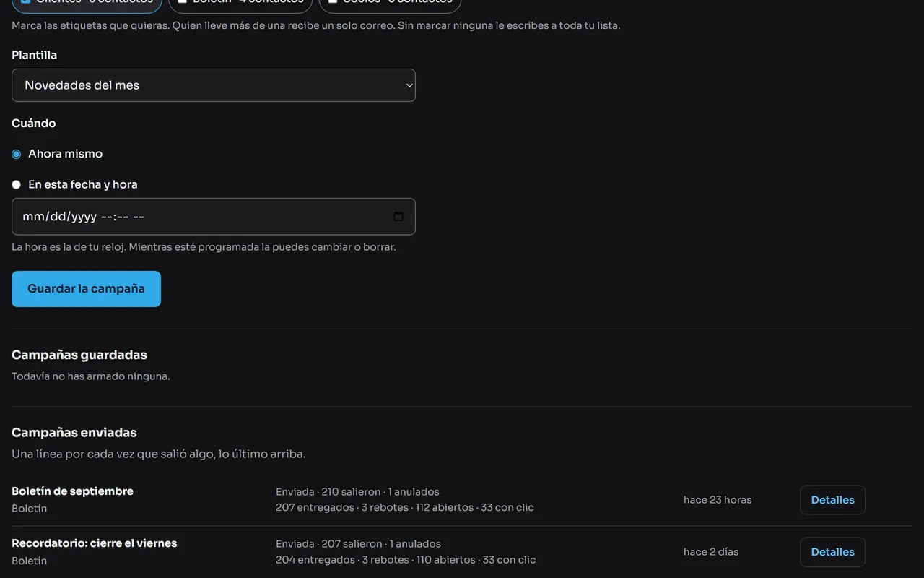The image size is (924, 578).
Task: Open Detalles for "Recordatorio: cierre el viernes"
Action: pyautogui.click(x=832, y=552)
